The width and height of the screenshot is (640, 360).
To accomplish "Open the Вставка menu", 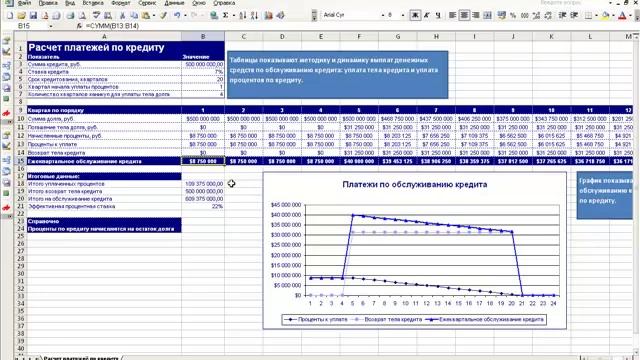I will point(93,3).
